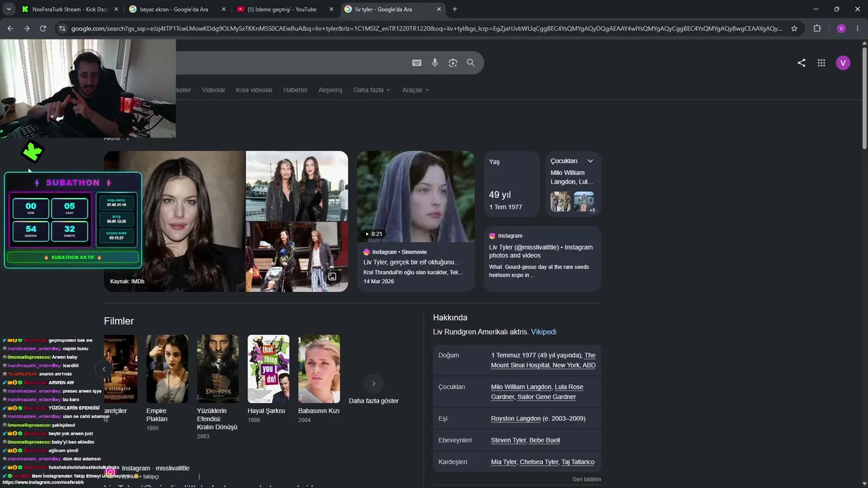Open The Mount Sinai Hospital birthplace link
Viewport: 868px width, 488px height.
(x=543, y=360)
